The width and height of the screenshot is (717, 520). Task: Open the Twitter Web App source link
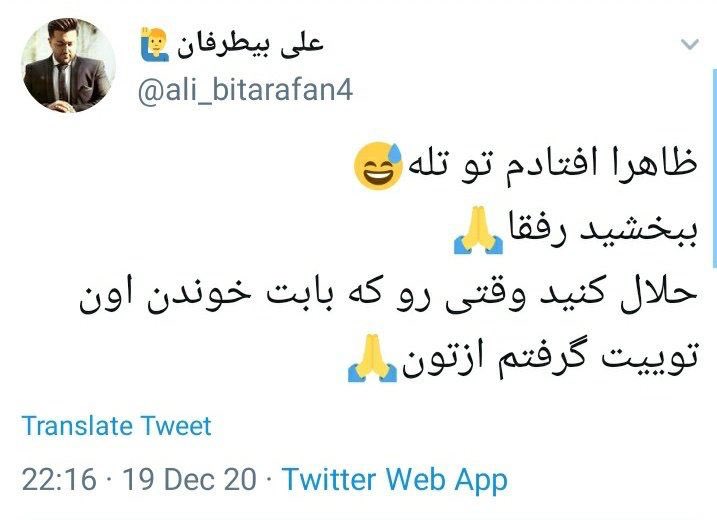click(395, 479)
